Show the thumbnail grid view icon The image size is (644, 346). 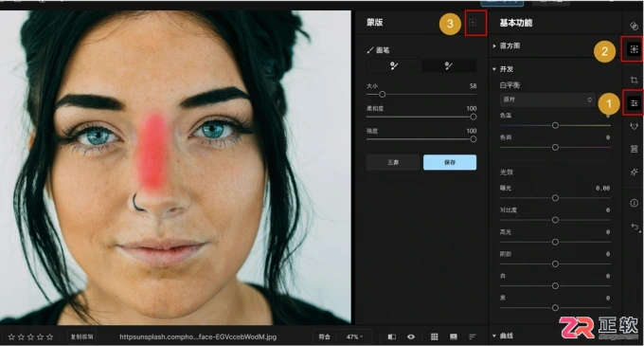coord(434,337)
